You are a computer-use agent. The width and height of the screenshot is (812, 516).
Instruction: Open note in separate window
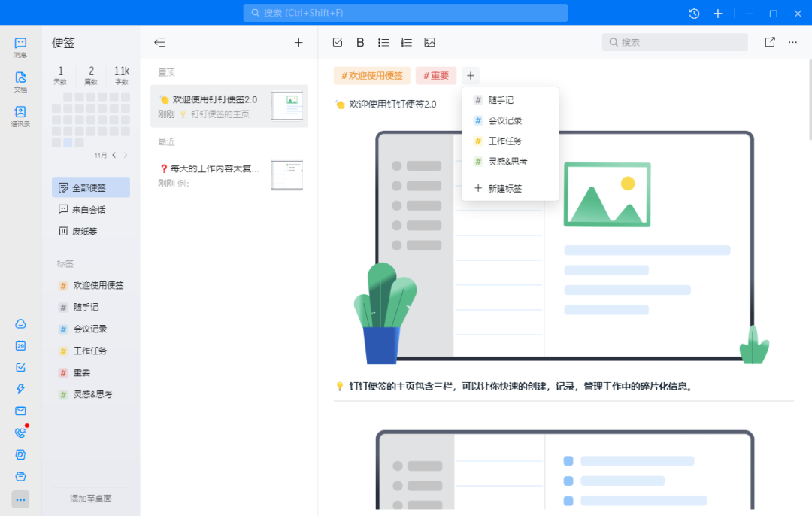click(770, 42)
